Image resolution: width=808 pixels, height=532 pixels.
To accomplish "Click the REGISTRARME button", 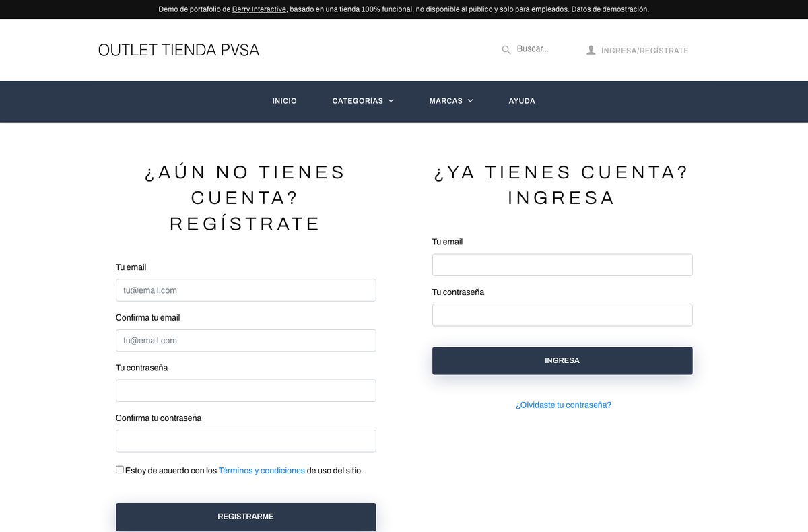I will point(246,517).
